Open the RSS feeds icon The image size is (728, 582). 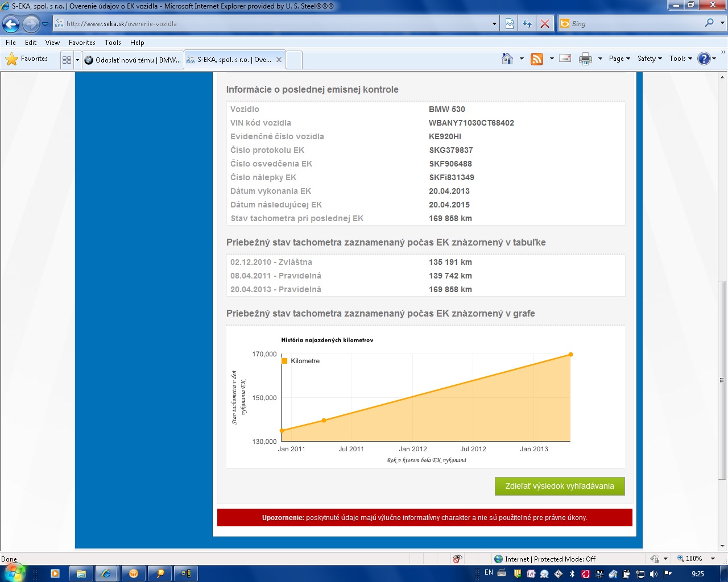537,59
